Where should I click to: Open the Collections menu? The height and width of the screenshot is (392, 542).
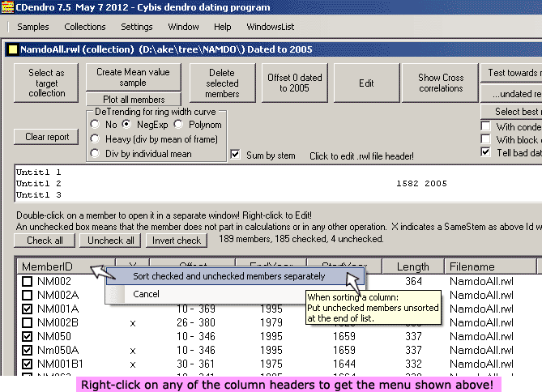point(85,27)
